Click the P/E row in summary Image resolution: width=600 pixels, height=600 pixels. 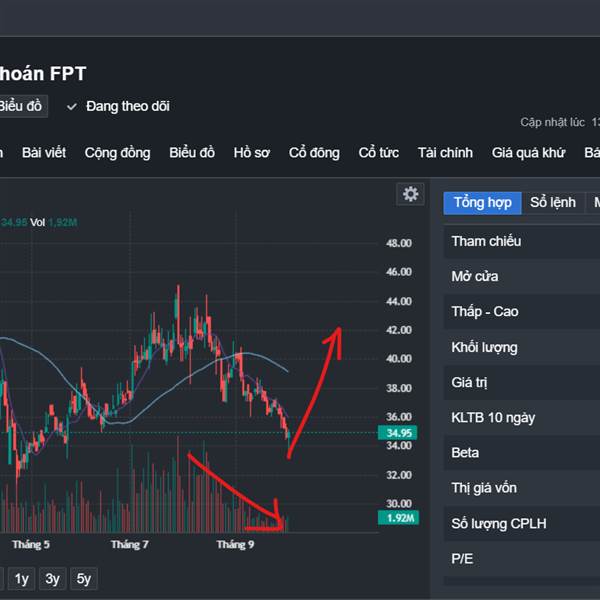462,559
